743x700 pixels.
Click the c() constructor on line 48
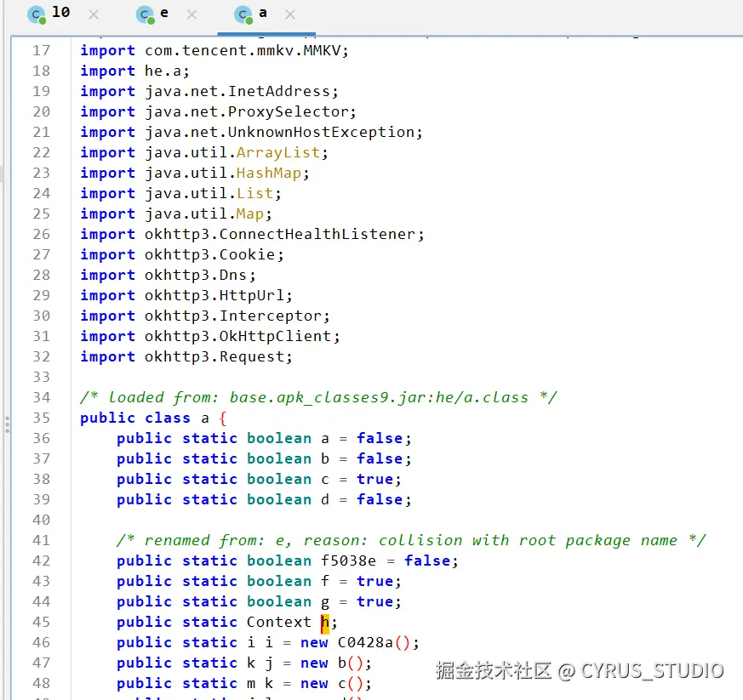[x=350, y=684]
